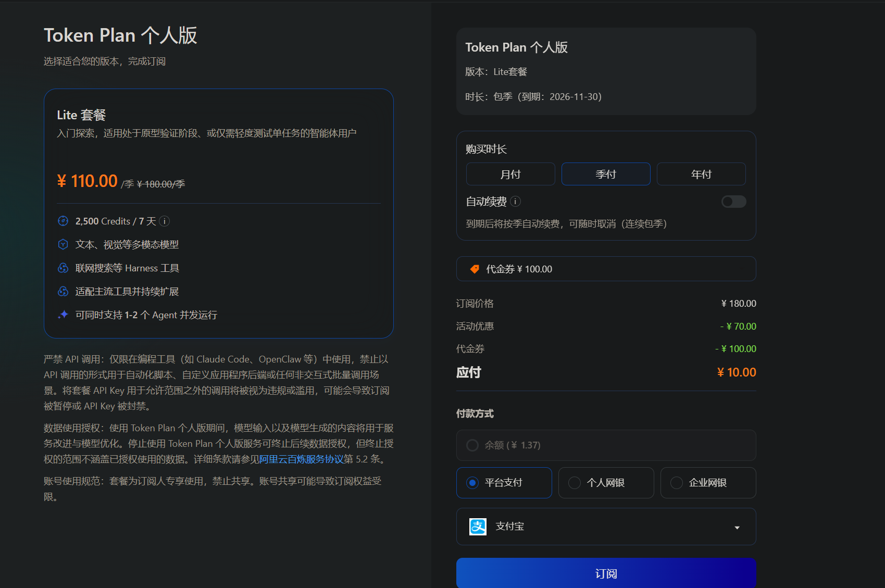Click the 应付 ¥ 10.00 total amount
The height and width of the screenshot is (588, 885).
click(737, 372)
